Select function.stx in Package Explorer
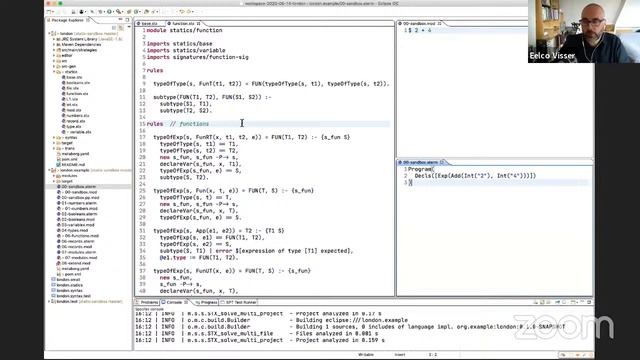 tap(75, 93)
